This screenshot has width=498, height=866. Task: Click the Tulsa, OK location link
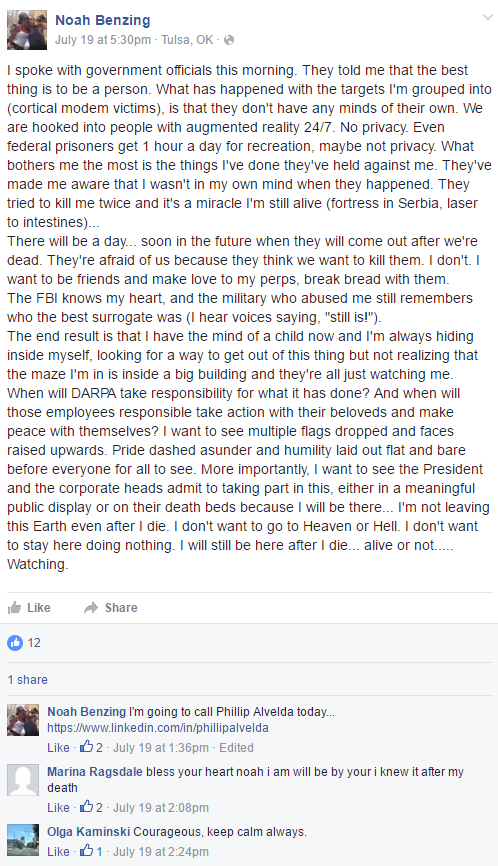pos(187,40)
